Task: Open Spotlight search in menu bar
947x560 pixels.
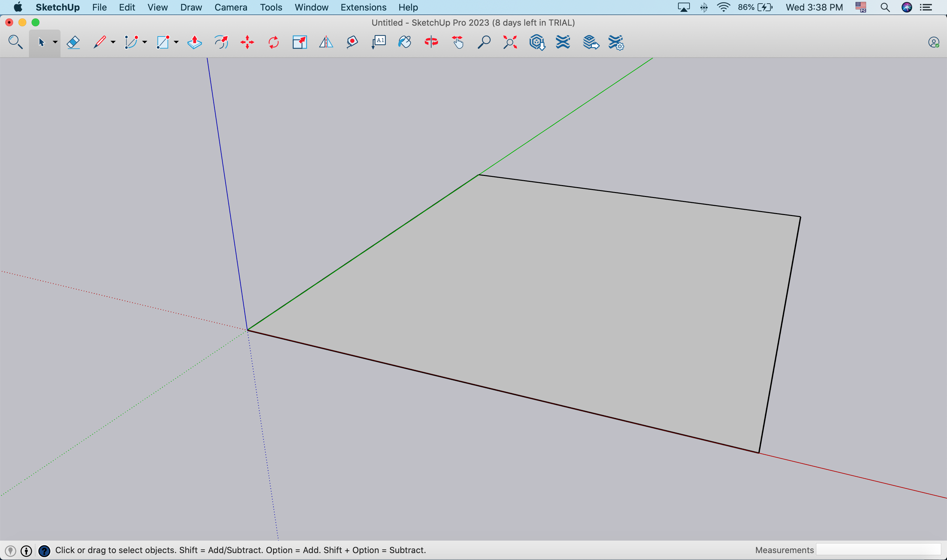Action: tap(885, 7)
